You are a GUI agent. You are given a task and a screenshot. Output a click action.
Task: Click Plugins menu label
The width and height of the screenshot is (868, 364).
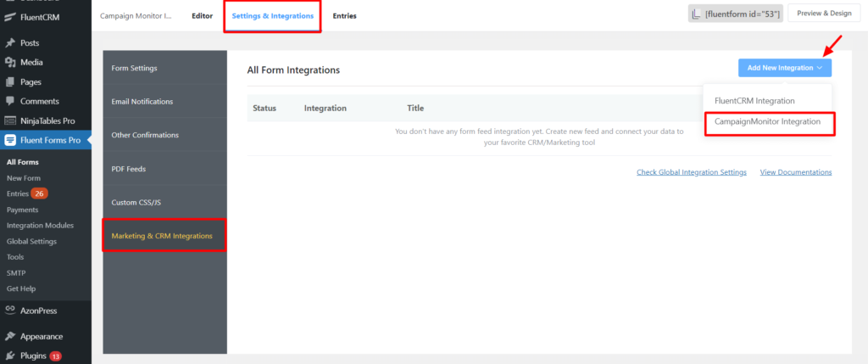34,356
